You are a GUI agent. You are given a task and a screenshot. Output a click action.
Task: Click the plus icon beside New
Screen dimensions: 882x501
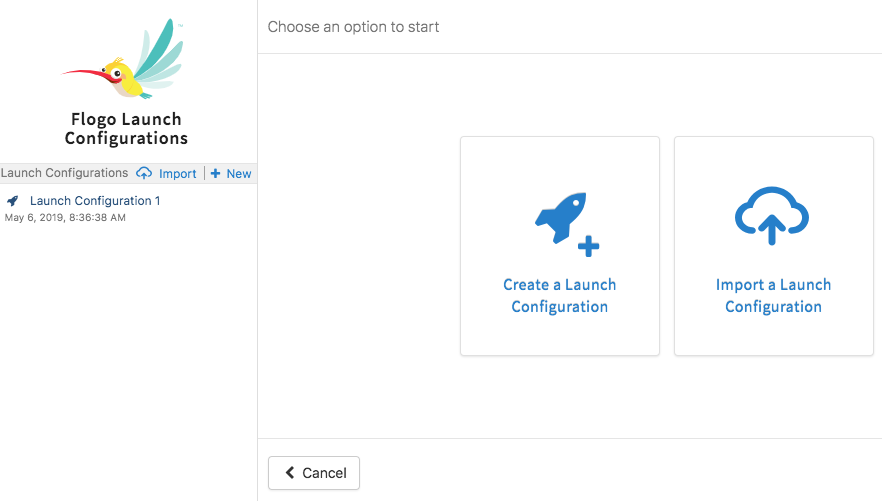pos(215,173)
